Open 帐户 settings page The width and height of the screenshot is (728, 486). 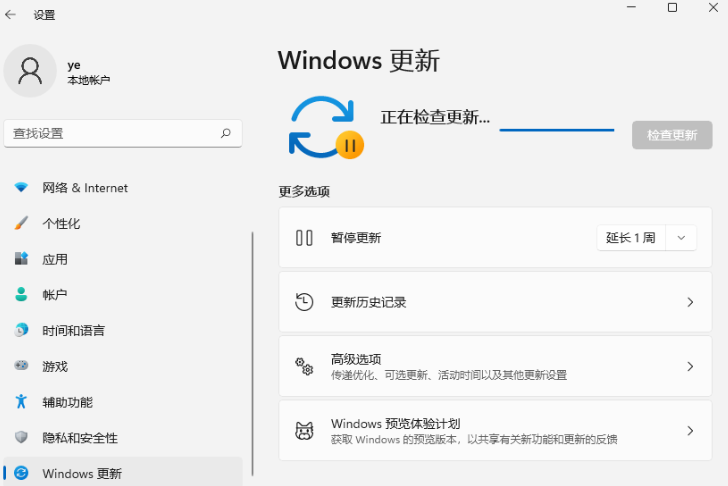[x=123, y=294]
